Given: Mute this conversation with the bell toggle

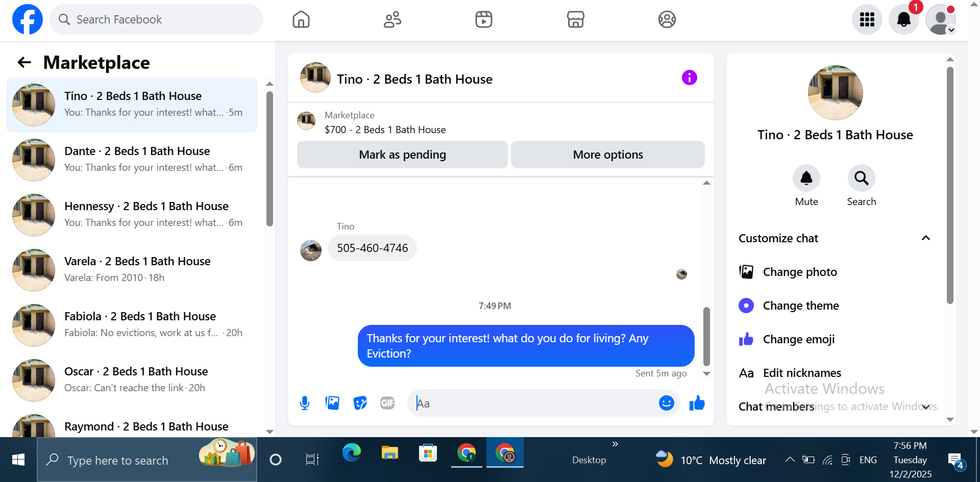Looking at the screenshot, I should click(806, 178).
